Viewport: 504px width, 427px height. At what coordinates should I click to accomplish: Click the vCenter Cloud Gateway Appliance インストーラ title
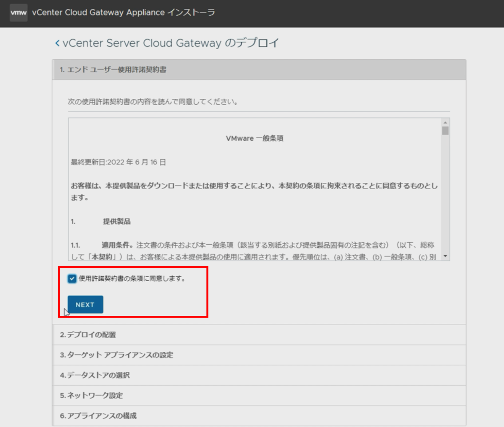(x=123, y=13)
